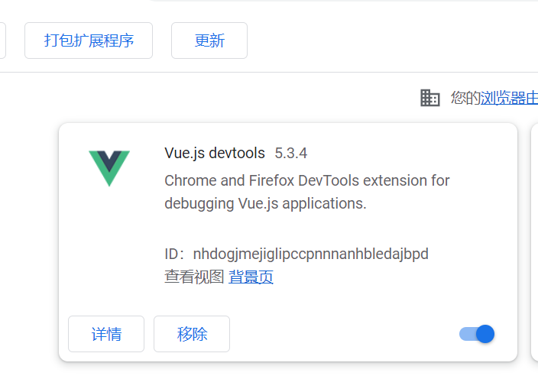Viewport: 538px width, 392px height.
Task: Open the 浏览器由 managed link
Action: pyautogui.click(x=509, y=98)
